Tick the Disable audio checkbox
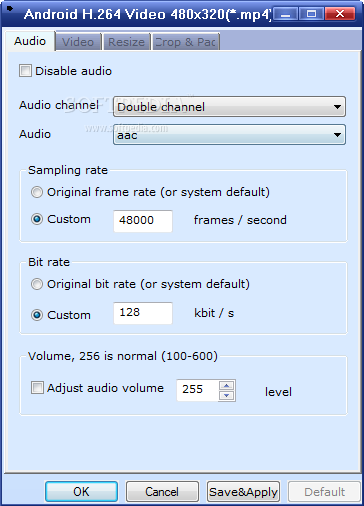 point(25,71)
